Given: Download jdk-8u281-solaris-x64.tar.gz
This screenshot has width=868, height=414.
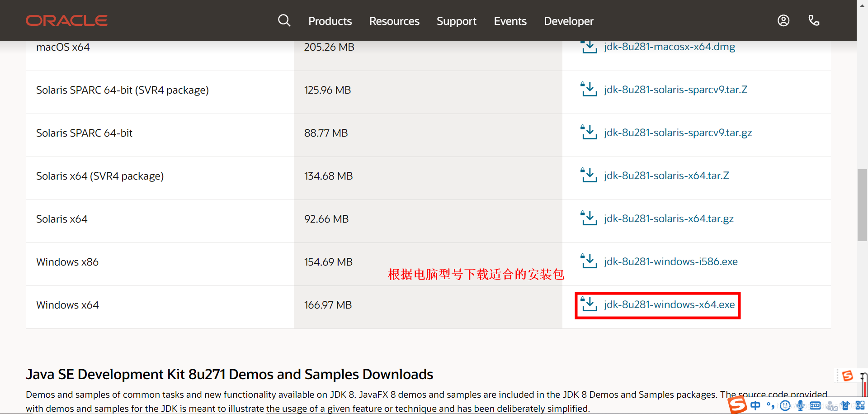Looking at the screenshot, I should click(x=669, y=219).
